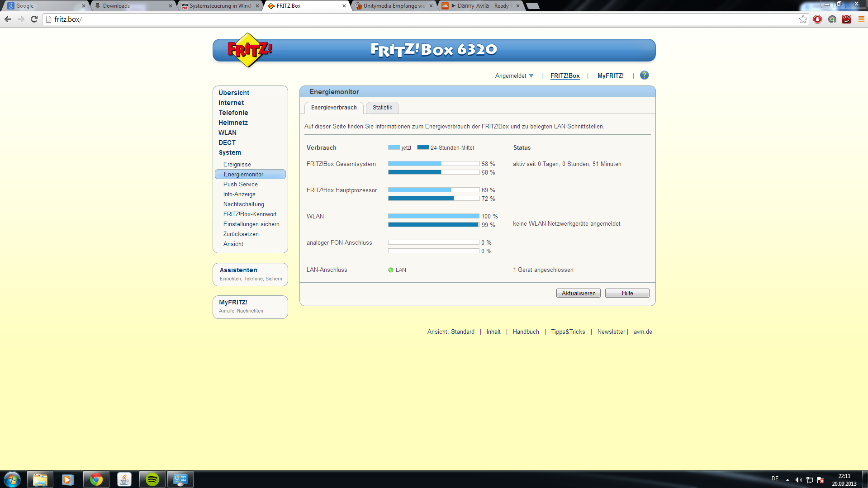Open WLAN menu in sidebar
The width and height of the screenshot is (868, 488).
(228, 133)
